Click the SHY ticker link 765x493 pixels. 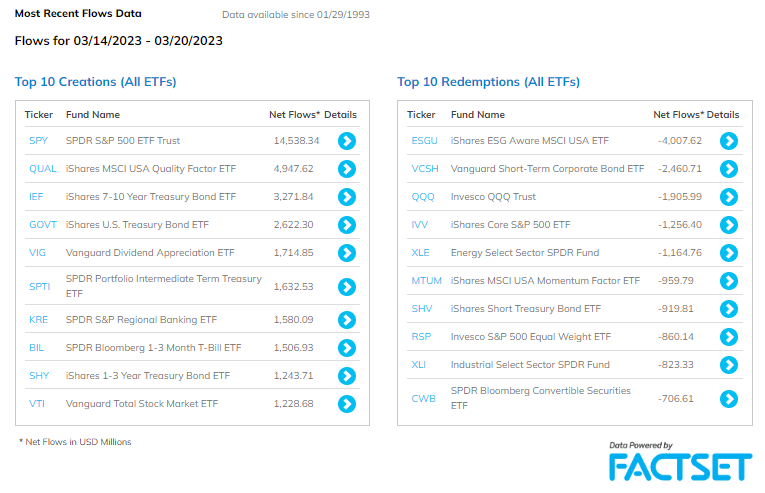(x=39, y=375)
